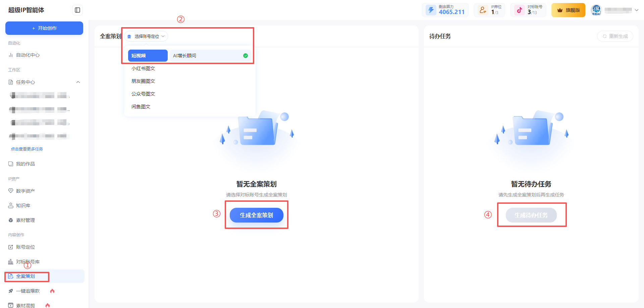
Task: Click the 素材混剪 film icon
Action: [x=11, y=305]
